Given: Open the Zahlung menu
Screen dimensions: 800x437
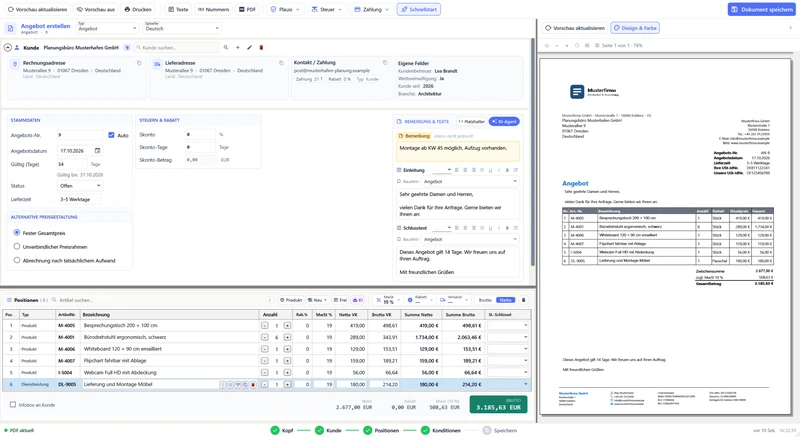Looking at the screenshot, I should 372,9.
